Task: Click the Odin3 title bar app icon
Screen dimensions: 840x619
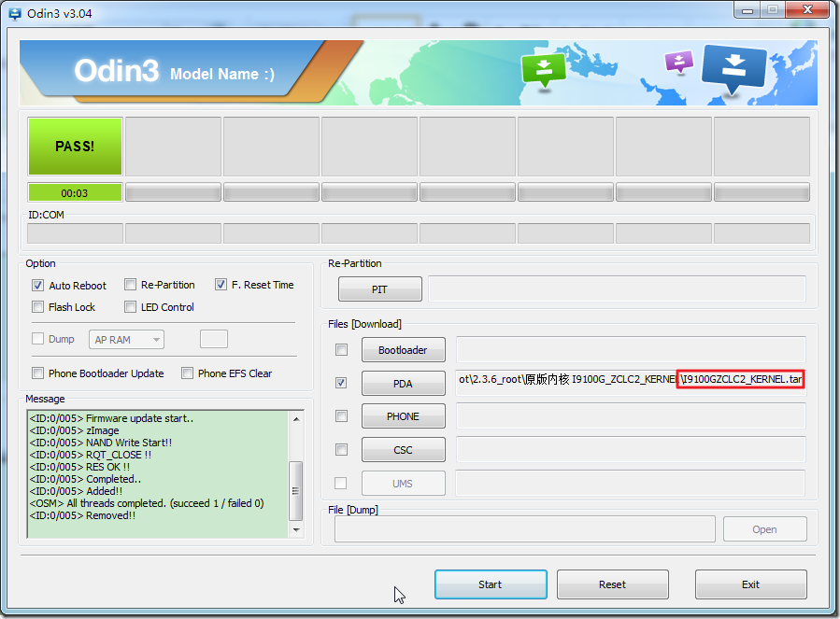Action: [x=14, y=13]
